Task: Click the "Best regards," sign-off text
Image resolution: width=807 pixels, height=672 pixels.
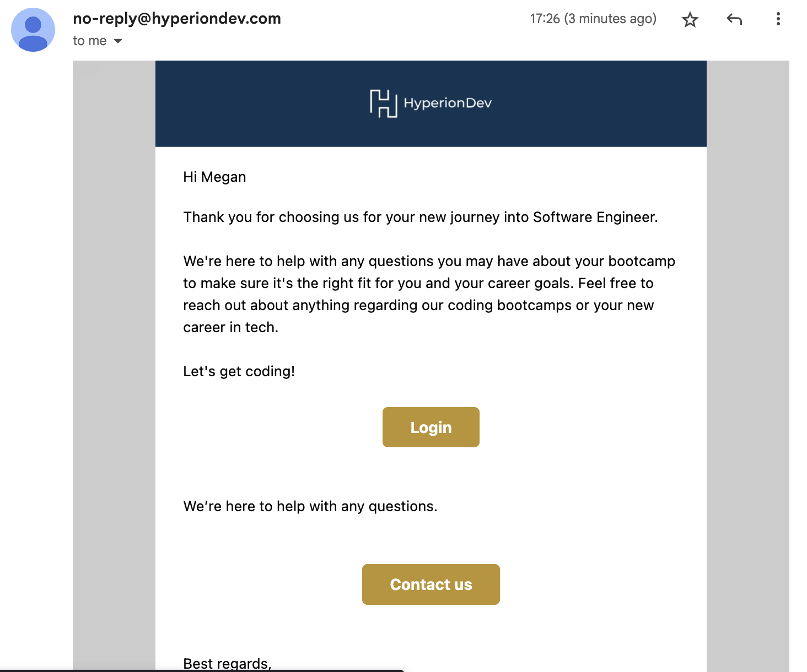Action: coord(227,663)
